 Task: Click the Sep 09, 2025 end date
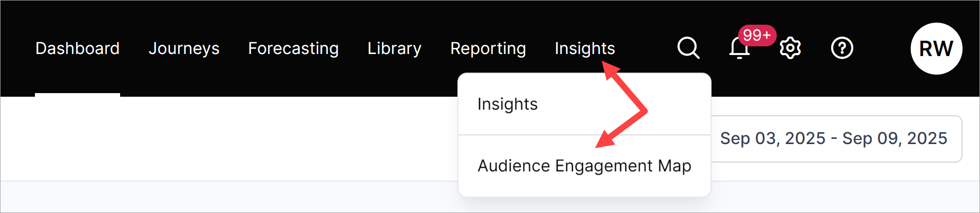[895, 138]
